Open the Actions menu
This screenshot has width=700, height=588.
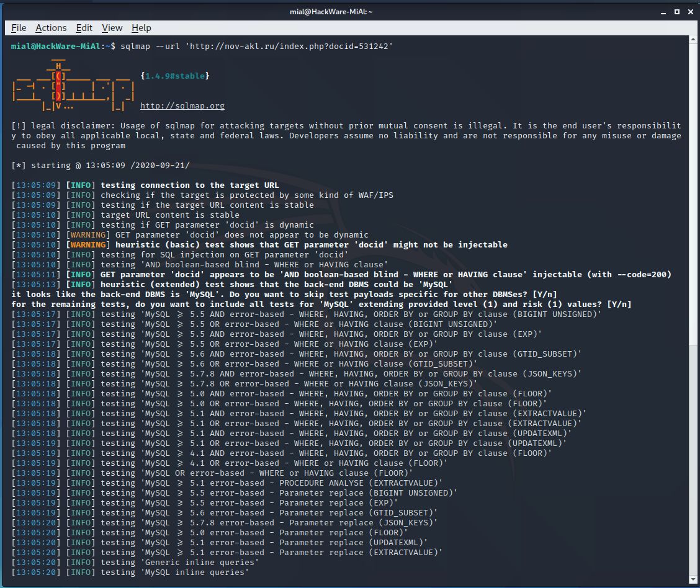point(51,28)
